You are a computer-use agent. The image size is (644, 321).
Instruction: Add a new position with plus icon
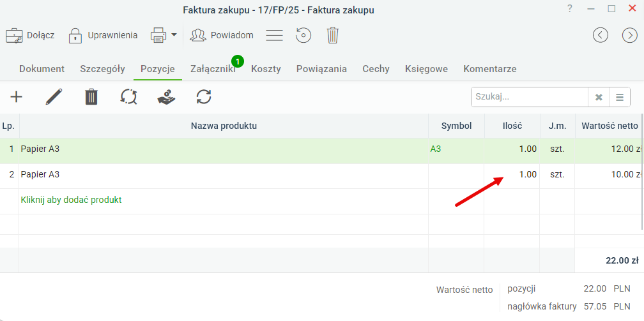pyautogui.click(x=17, y=97)
